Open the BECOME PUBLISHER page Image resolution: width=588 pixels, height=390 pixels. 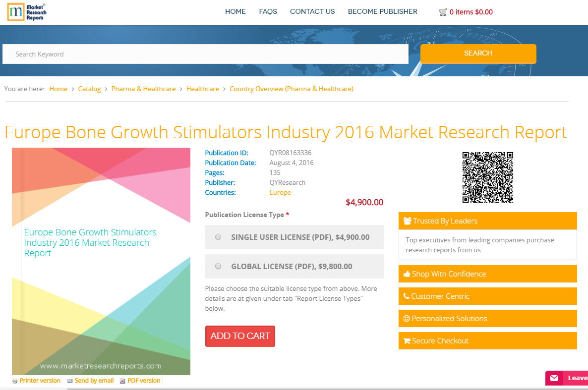point(382,11)
